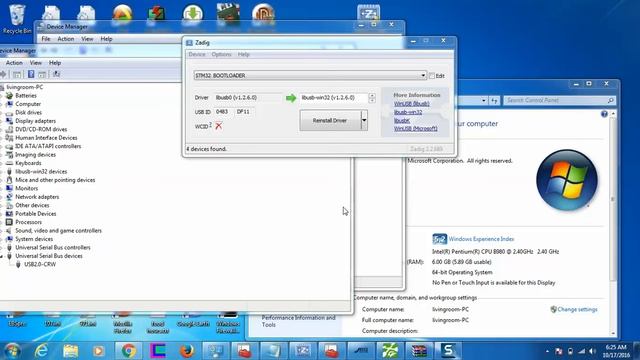The image size is (640, 360).
Task: Open Performance Information and Tools link
Action: (298, 321)
